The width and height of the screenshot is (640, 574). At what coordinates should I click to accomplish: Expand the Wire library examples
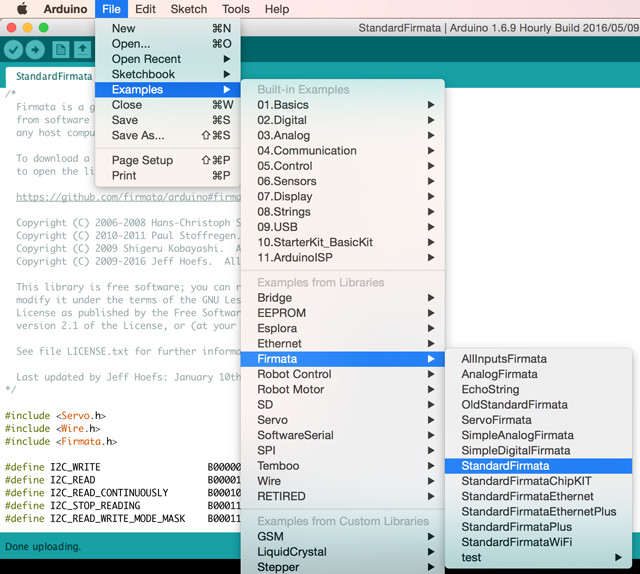(343, 481)
